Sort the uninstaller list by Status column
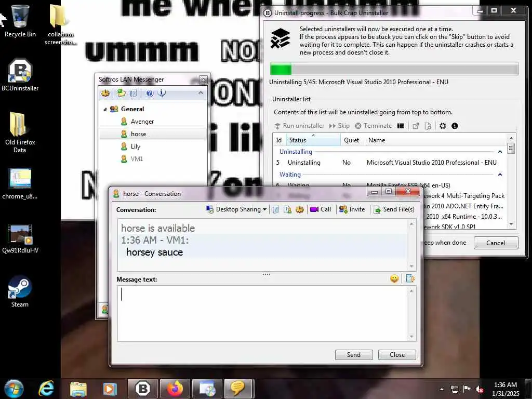The width and height of the screenshot is (532, 399). coord(313,140)
